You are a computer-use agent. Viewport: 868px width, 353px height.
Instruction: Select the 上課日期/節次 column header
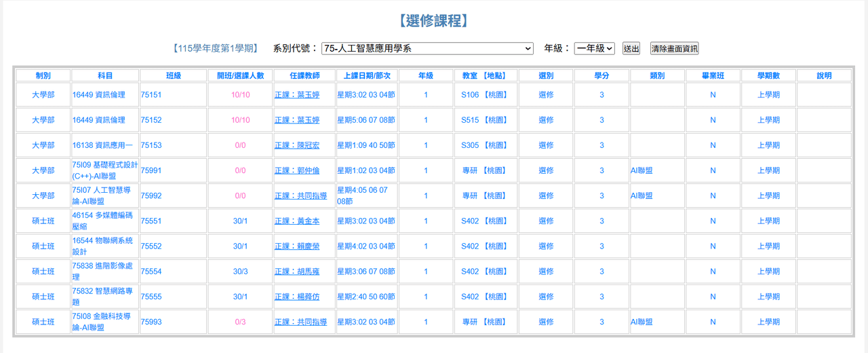(x=366, y=75)
